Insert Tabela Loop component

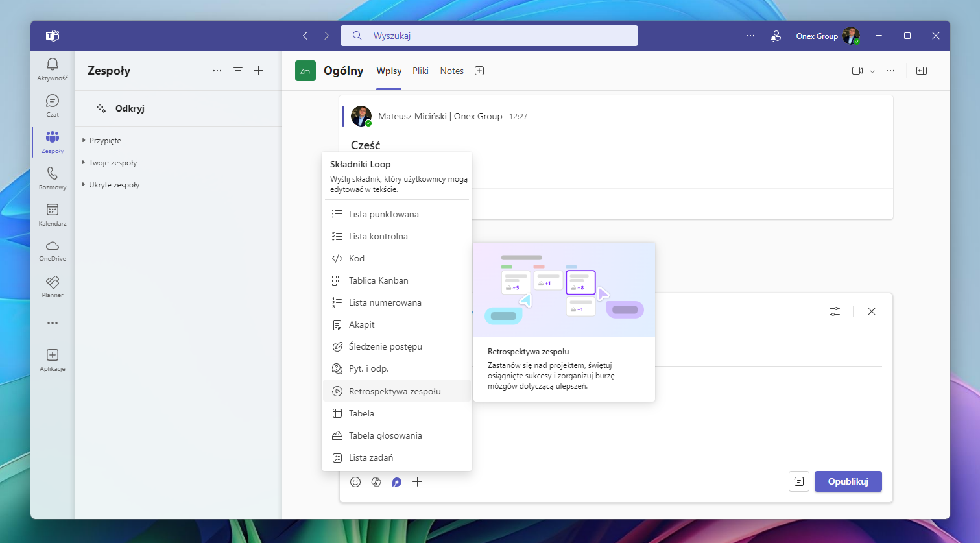point(396,413)
